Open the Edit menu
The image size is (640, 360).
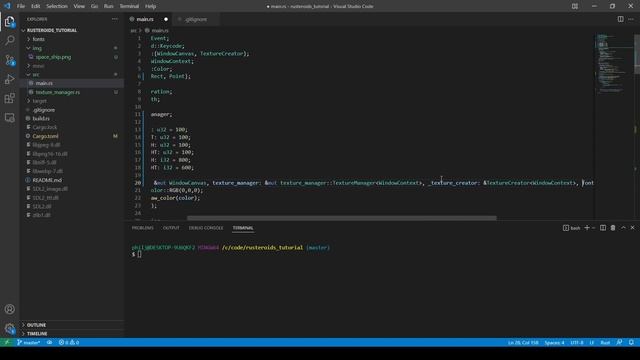pyautogui.click(x=36, y=6)
